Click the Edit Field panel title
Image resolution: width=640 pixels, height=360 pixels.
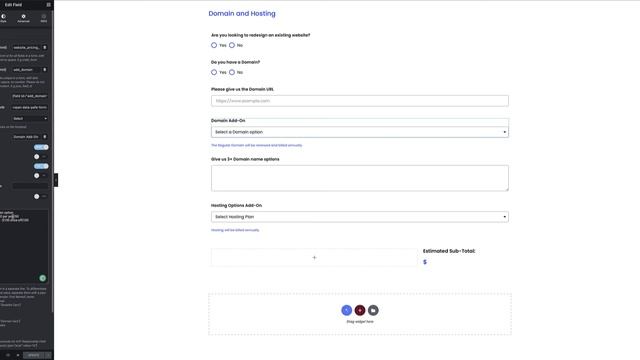(13, 4)
